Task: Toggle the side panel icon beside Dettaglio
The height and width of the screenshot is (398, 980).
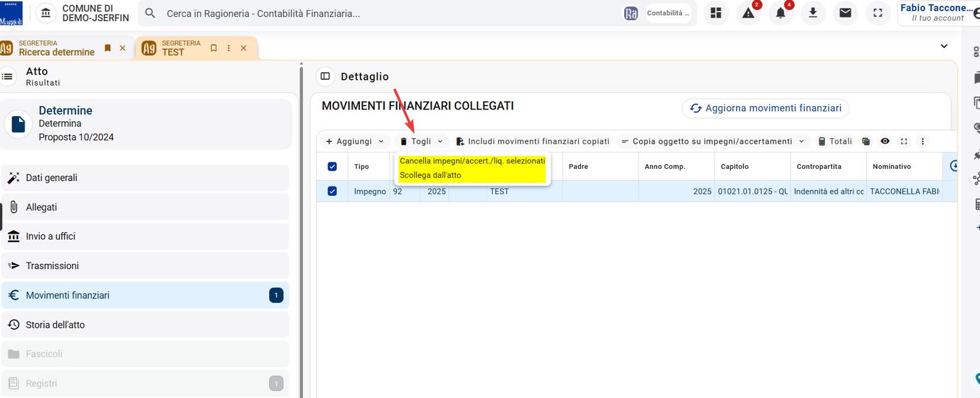Action: (325, 76)
